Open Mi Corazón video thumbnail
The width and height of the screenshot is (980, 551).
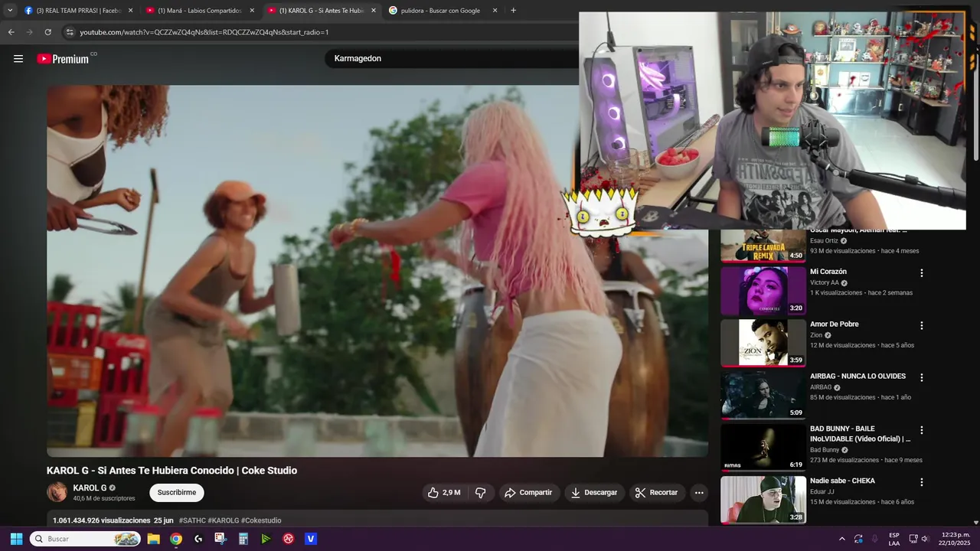click(x=763, y=291)
